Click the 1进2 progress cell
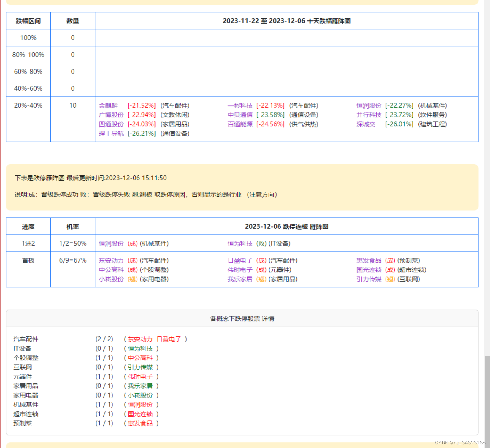 28,244
